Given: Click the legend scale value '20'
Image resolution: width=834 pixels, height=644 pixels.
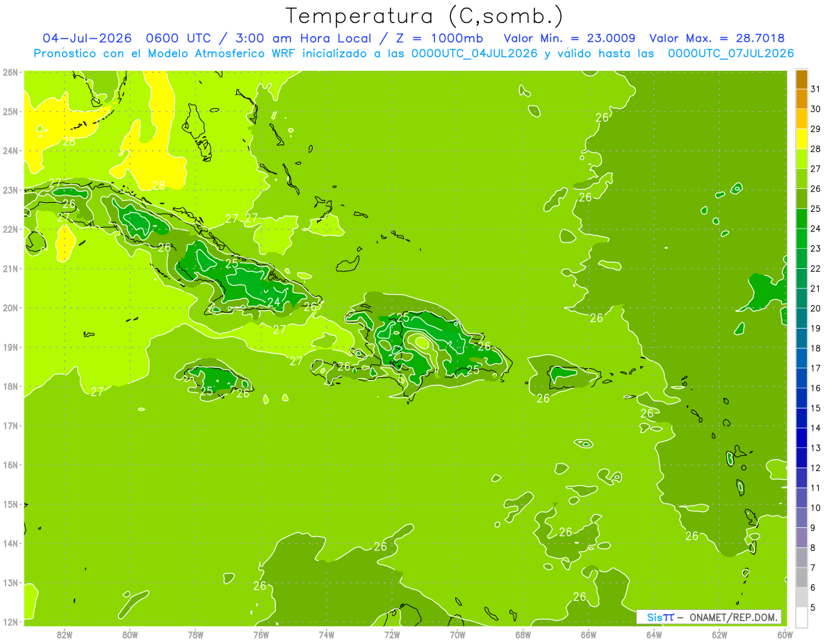Looking at the screenshot, I should coord(815,308).
